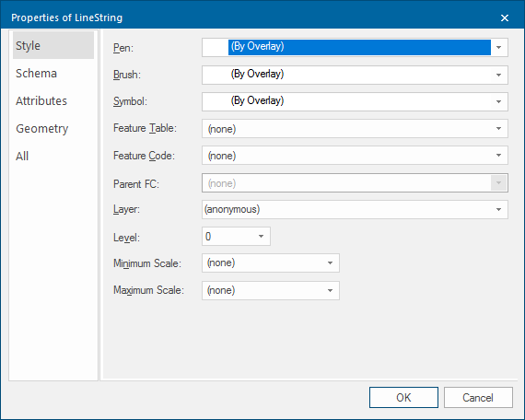This screenshot has height=420, width=525.
Task: Expand the Feature Table dropdown
Action: click(498, 129)
